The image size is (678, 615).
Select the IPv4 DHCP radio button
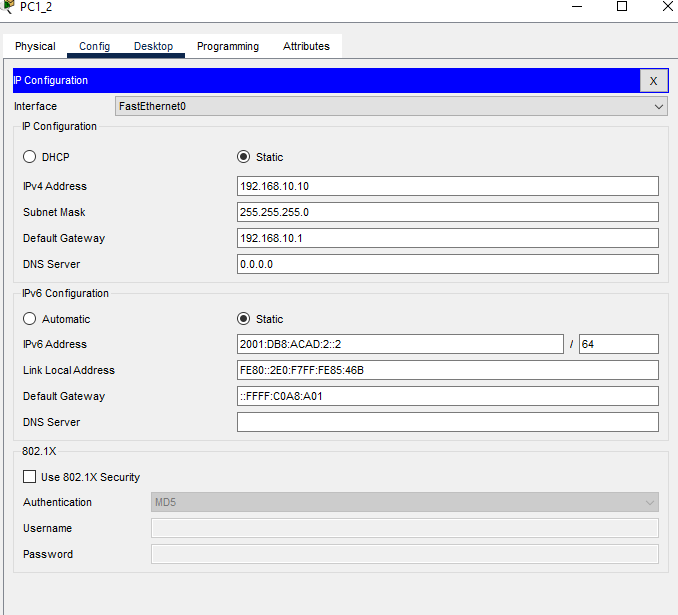click(30, 157)
